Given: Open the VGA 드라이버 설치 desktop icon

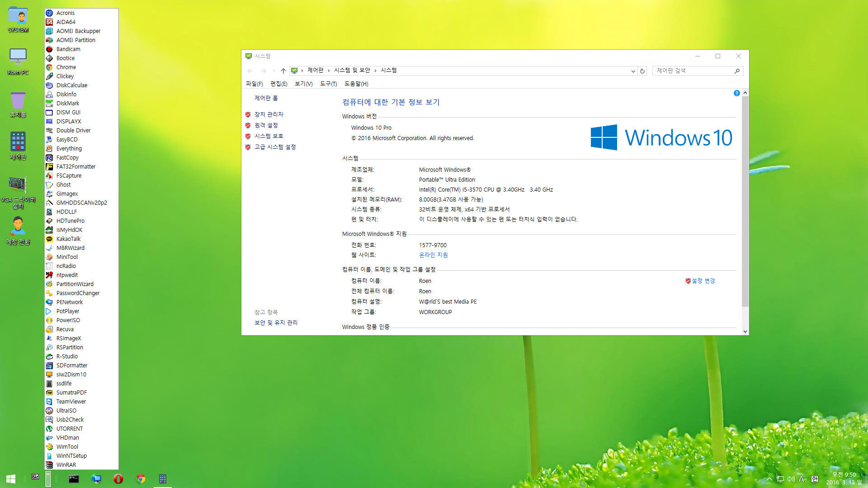Looking at the screenshot, I should coord(18,192).
